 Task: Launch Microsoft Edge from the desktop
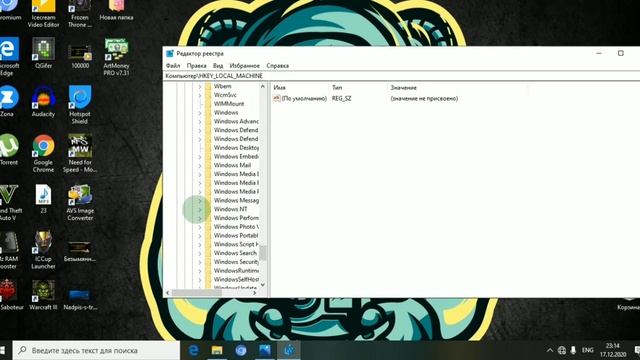(x=8, y=56)
